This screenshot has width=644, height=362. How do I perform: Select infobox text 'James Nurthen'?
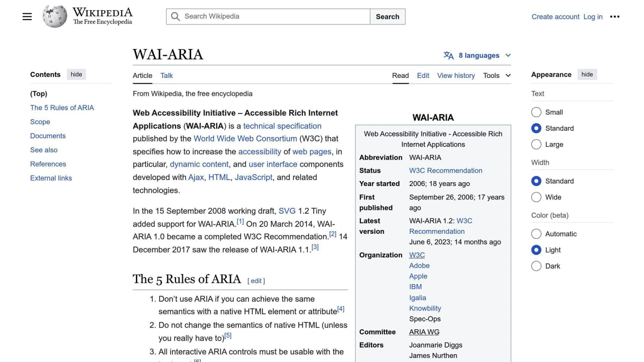[x=433, y=356]
